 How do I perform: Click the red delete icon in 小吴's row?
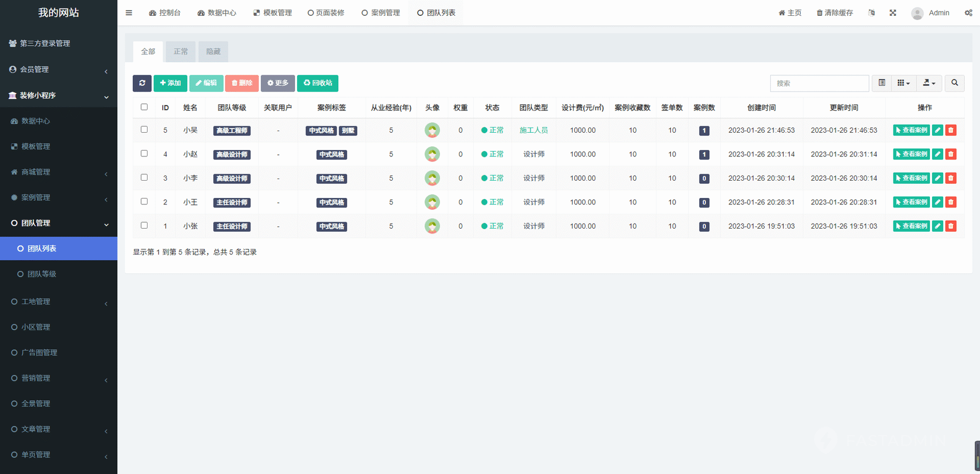(950, 130)
